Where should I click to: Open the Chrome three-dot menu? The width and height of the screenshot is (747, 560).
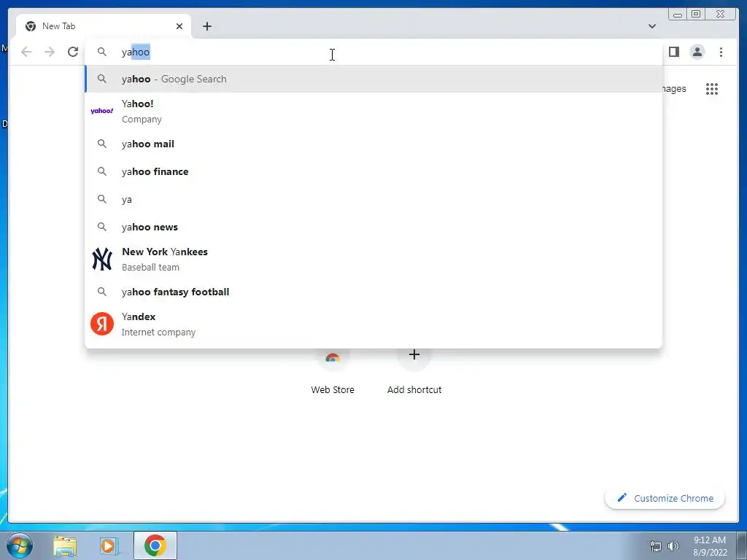click(x=721, y=52)
